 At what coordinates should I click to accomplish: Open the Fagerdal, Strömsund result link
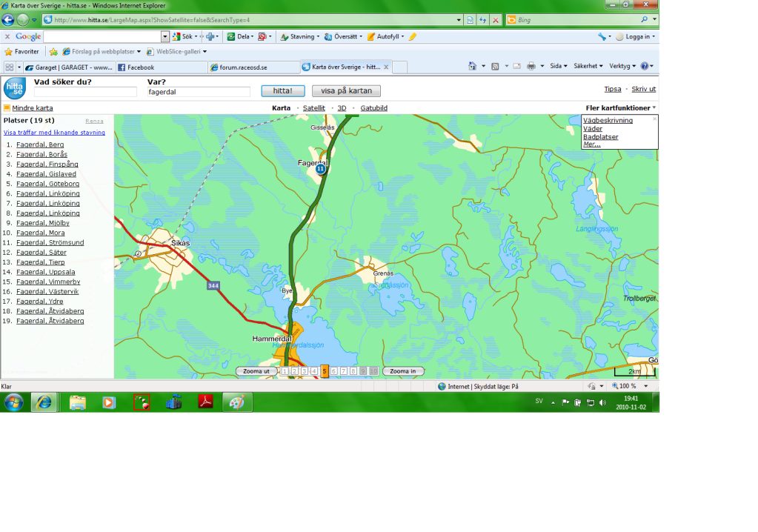point(50,242)
